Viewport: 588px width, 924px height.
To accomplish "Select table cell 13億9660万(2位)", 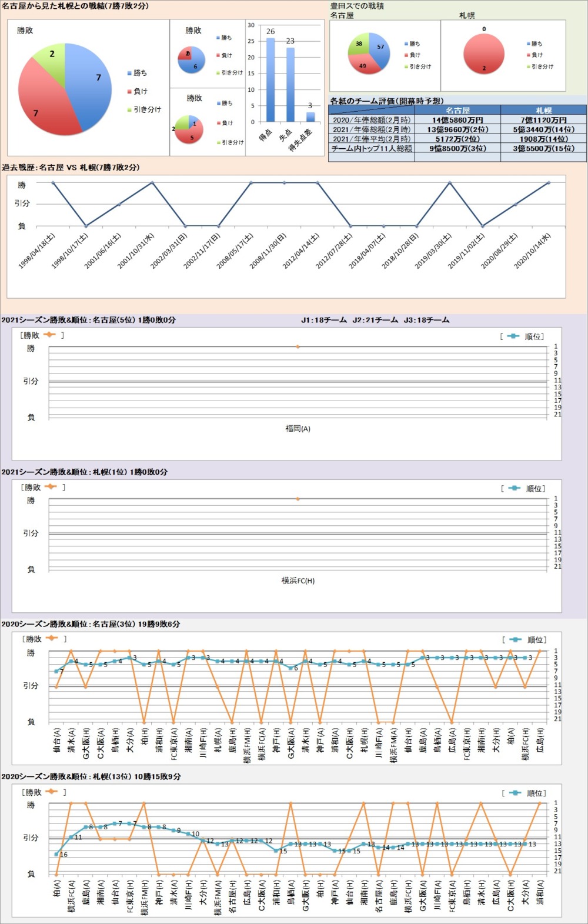I will [457, 129].
